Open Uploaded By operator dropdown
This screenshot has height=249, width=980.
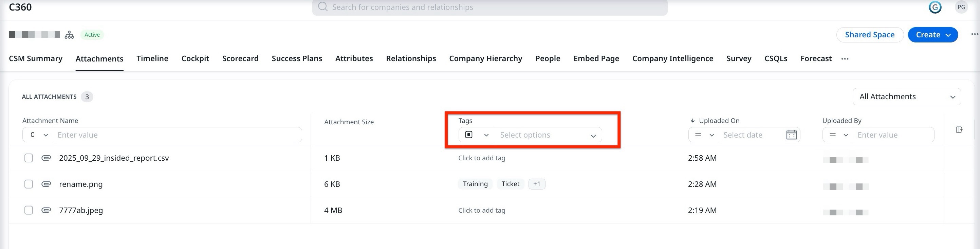coord(838,135)
